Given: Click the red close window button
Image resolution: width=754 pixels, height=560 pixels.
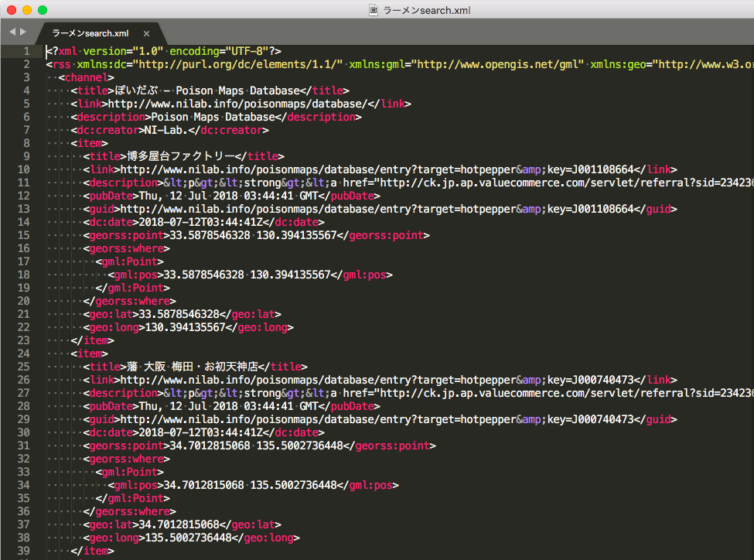Looking at the screenshot, I should (x=12, y=10).
